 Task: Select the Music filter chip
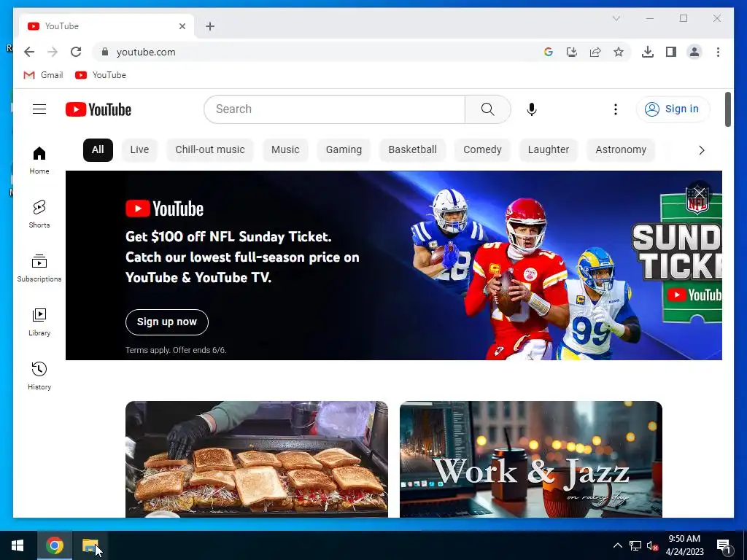click(285, 150)
